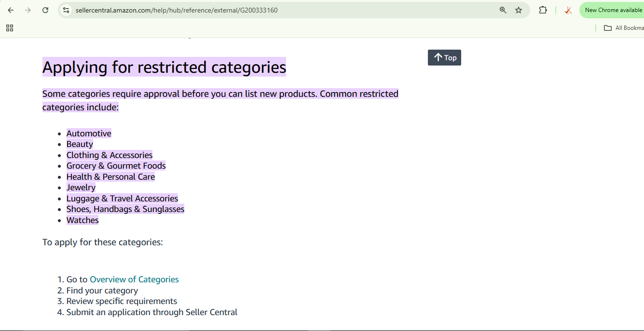Click the New Chrome available button
The height and width of the screenshot is (331, 644).
(x=612, y=10)
